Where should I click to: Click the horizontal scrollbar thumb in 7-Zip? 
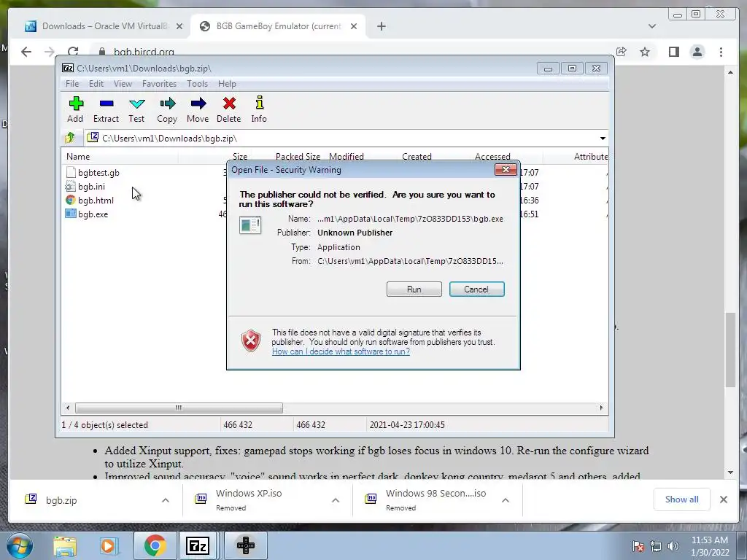point(179,408)
